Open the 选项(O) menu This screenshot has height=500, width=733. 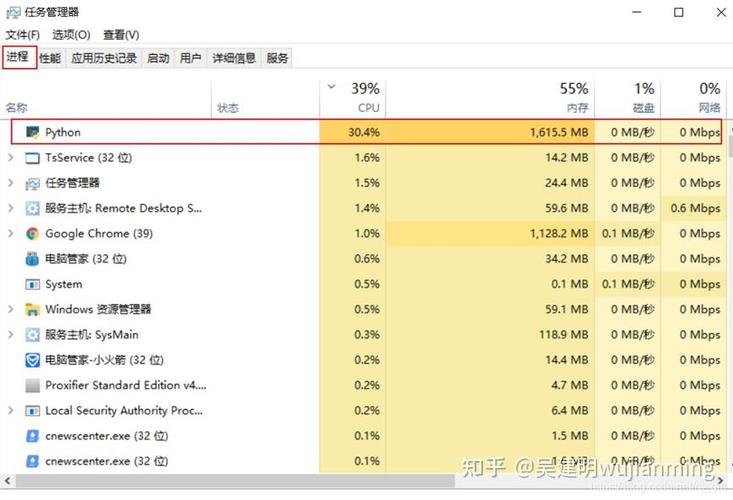pyautogui.click(x=71, y=35)
